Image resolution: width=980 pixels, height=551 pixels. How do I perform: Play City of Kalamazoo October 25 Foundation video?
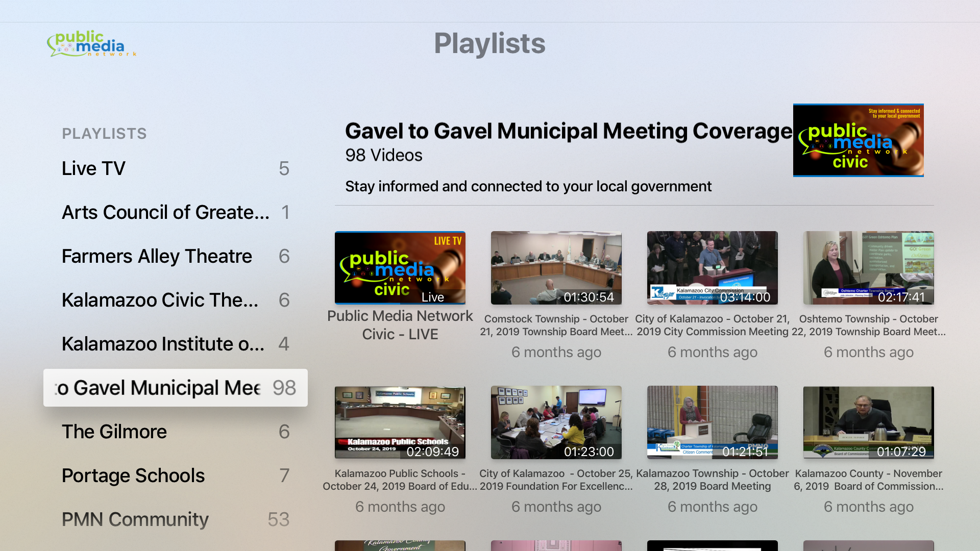[x=556, y=422]
